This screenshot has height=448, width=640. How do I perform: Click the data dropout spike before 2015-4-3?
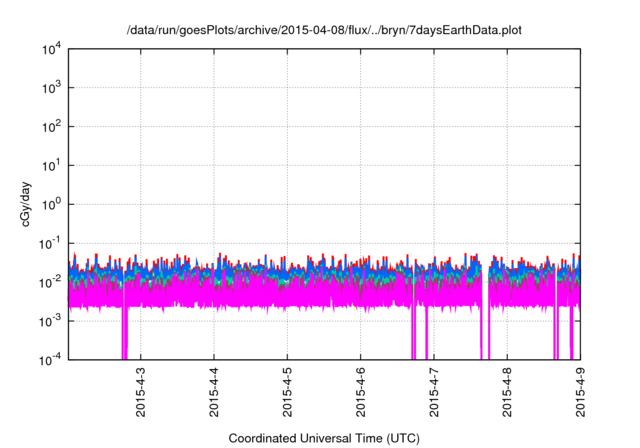[x=124, y=333]
